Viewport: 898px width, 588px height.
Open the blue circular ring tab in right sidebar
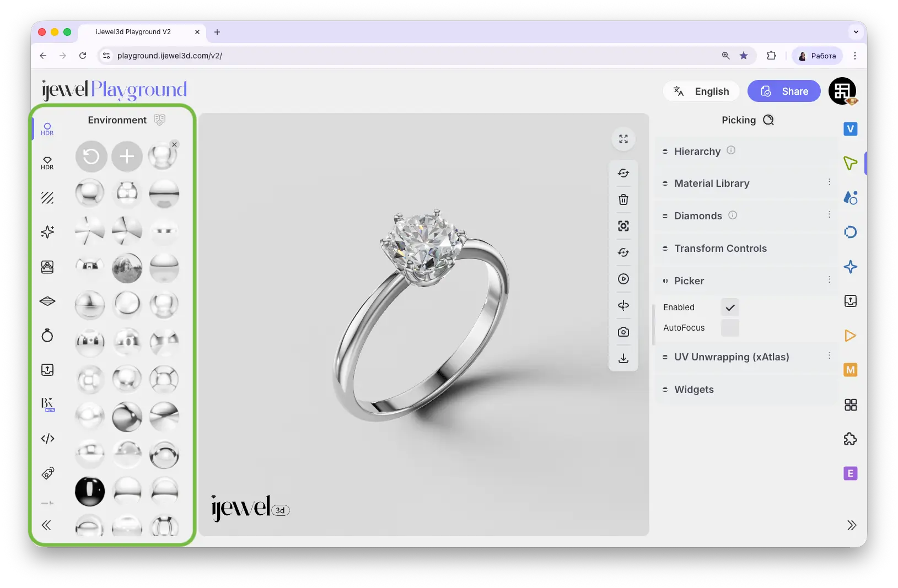coord(851,232)
